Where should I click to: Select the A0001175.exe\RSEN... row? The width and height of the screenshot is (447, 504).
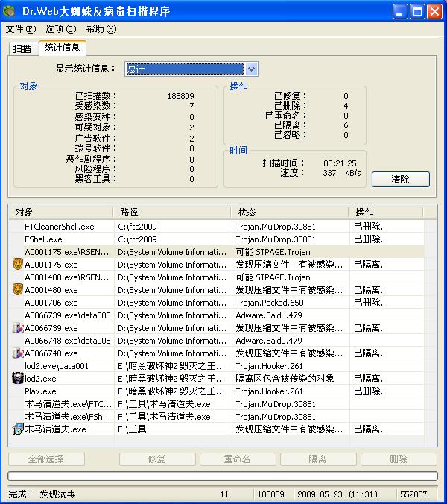[217, 252]
